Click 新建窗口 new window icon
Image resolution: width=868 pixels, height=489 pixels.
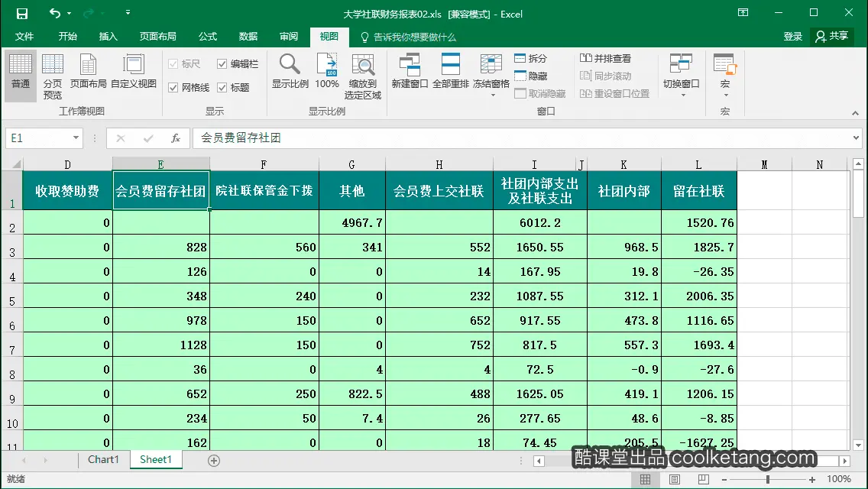coord(410,72)
